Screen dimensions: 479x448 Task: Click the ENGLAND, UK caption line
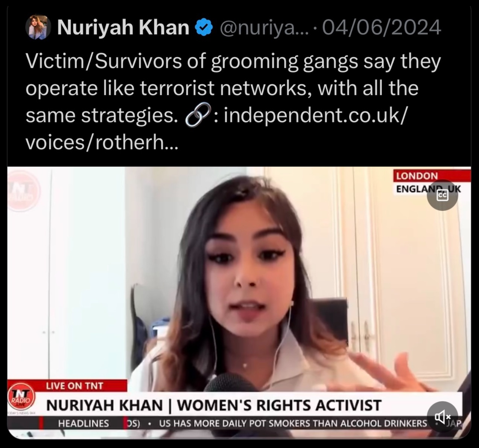click(x=428, y=189)
